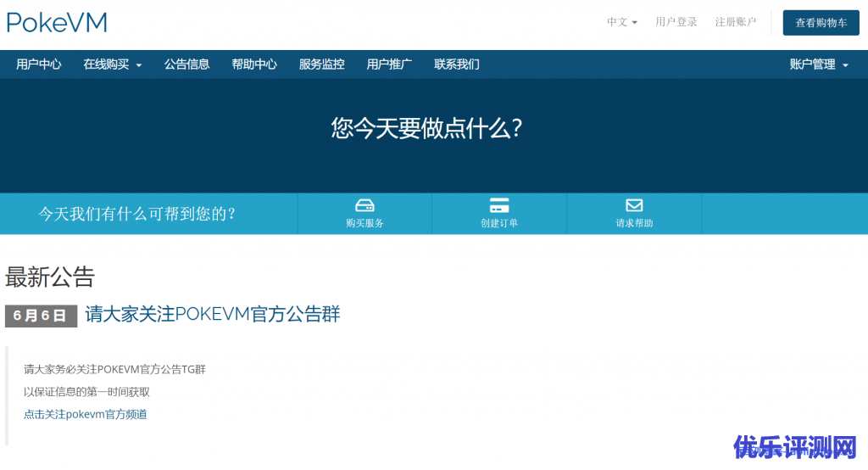Go to the 公告信息 menu item
This screenshot has height=470, width=868.
click(186, 64)
